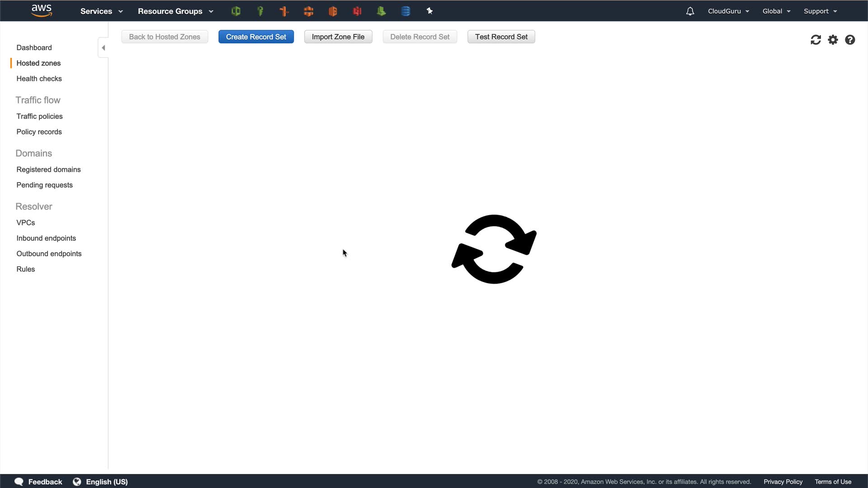This screenshot has width=868, height=488.
Task: Open Registered domains in sidebar
Action: coord(48,169)
